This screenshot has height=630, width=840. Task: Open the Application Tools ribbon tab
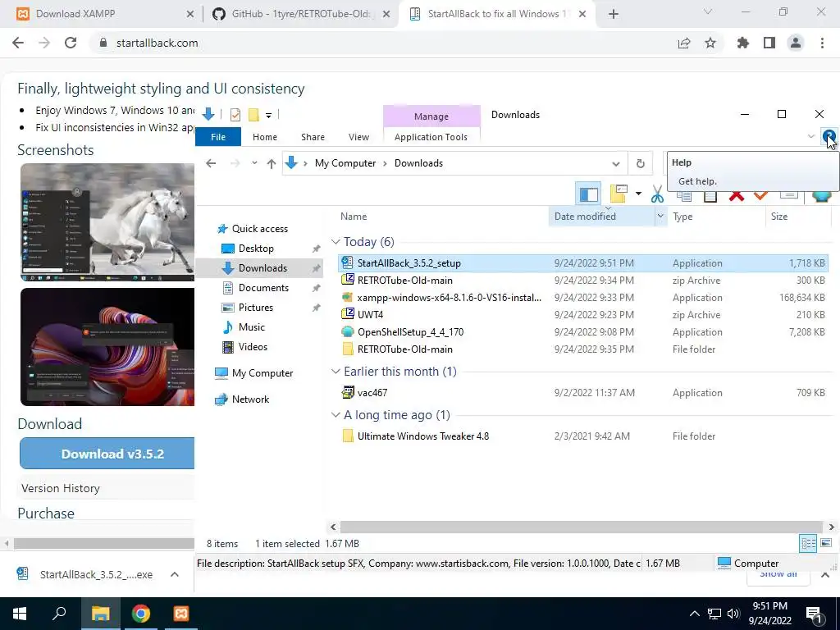[431, 137]
